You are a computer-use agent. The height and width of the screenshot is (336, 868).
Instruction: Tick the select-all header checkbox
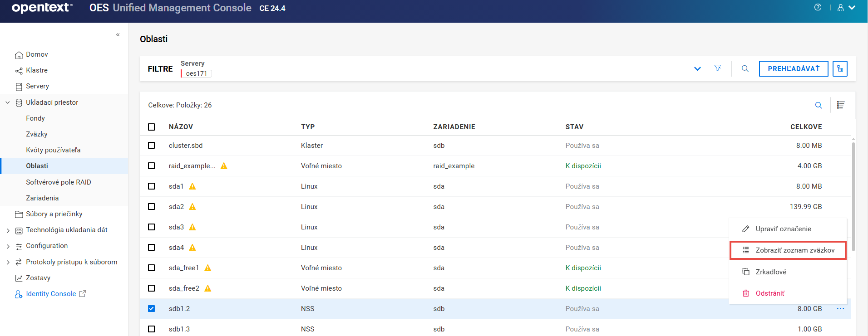(152, 127)
